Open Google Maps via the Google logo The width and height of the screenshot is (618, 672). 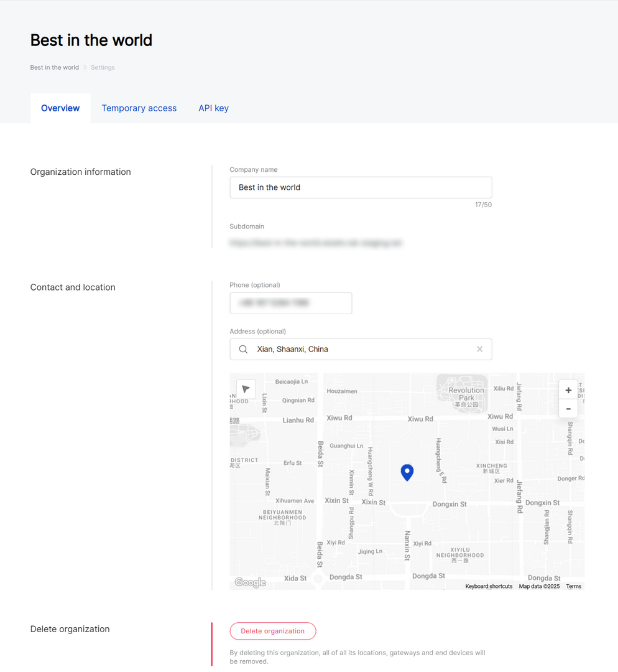249,582
